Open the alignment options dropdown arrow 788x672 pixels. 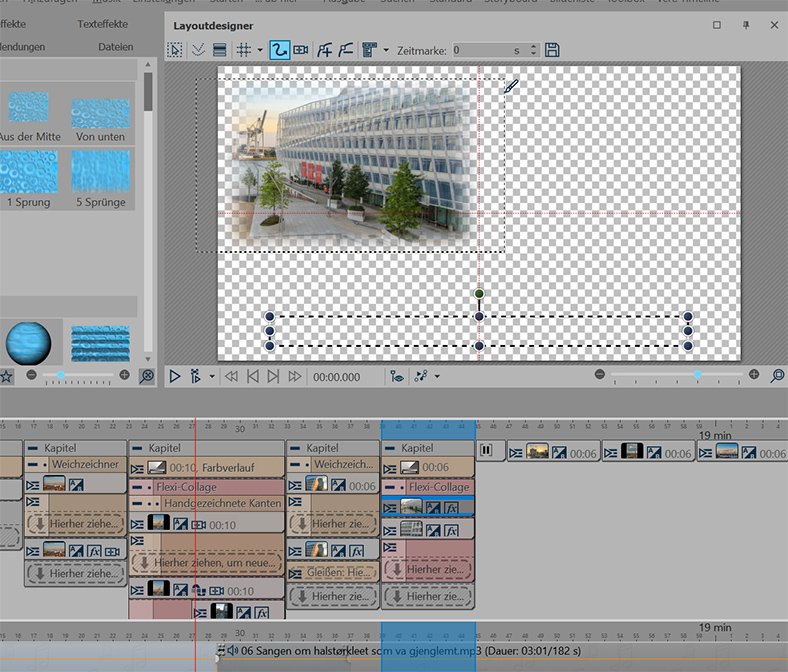point(386,49)
